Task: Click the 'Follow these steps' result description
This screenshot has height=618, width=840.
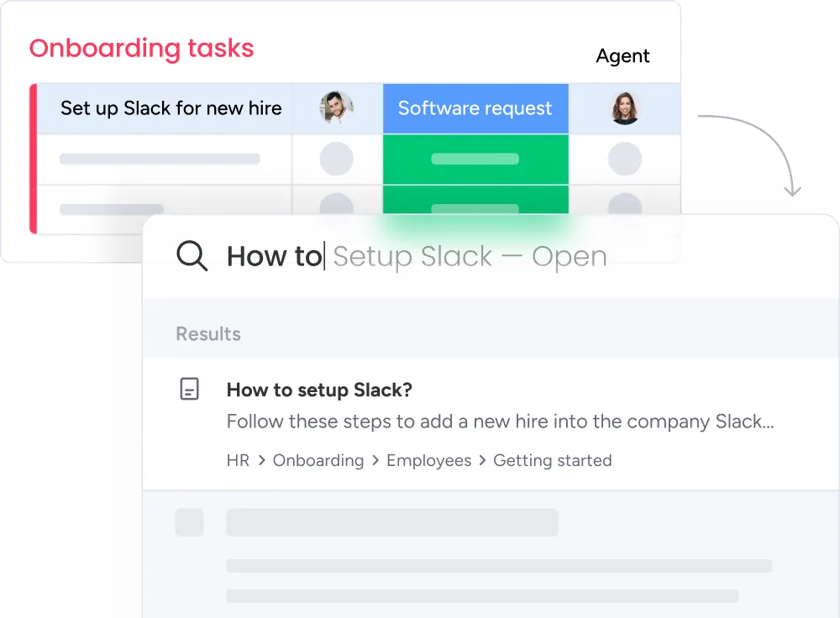Action: [x=501, y=422]
